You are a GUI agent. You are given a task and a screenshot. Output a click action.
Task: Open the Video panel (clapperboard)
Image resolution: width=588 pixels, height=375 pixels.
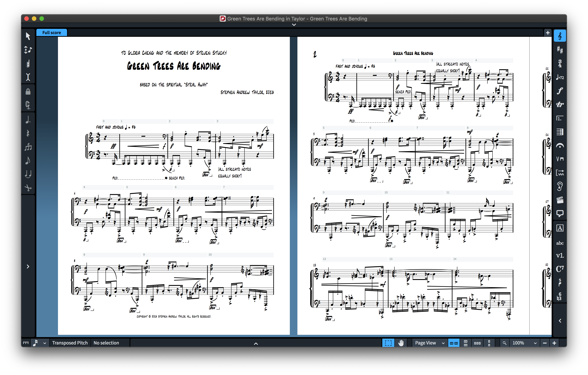tap(560, 200)
